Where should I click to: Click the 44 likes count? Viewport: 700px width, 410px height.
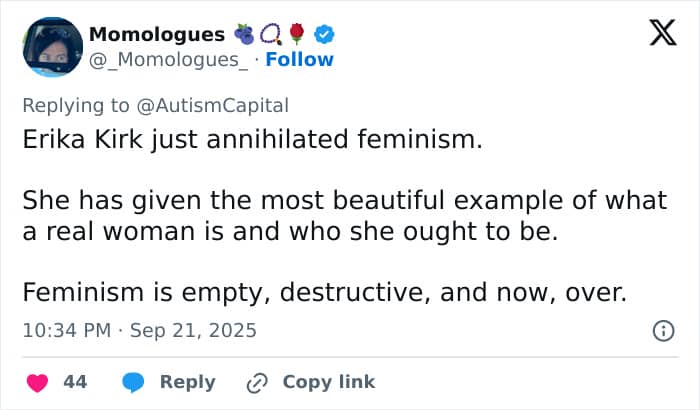pyautogui.click(x=75, y=382)
